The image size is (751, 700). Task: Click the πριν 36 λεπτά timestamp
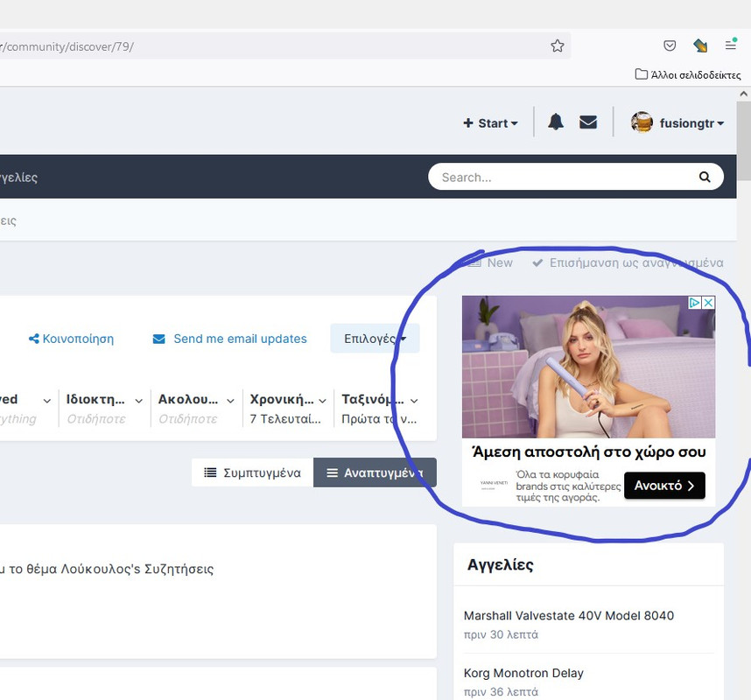[501, 692]
